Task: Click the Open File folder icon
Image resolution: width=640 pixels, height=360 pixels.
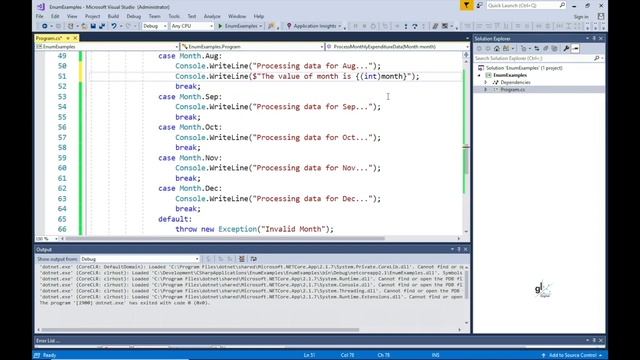Action: [84, 26]
